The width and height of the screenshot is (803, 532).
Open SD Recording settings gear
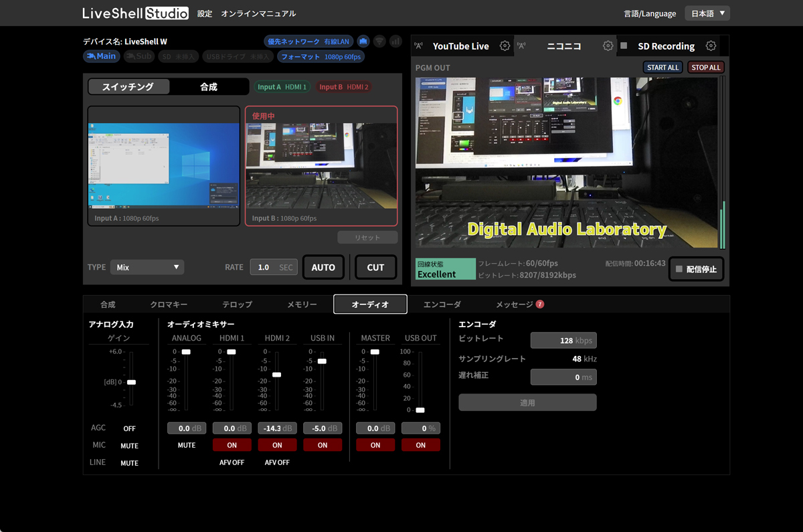[711, 46]
